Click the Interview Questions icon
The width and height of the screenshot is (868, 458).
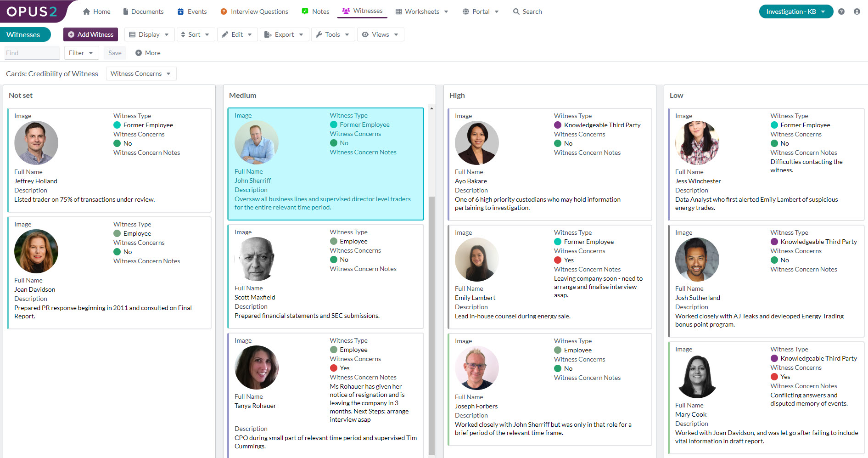(x=224, y=11)
